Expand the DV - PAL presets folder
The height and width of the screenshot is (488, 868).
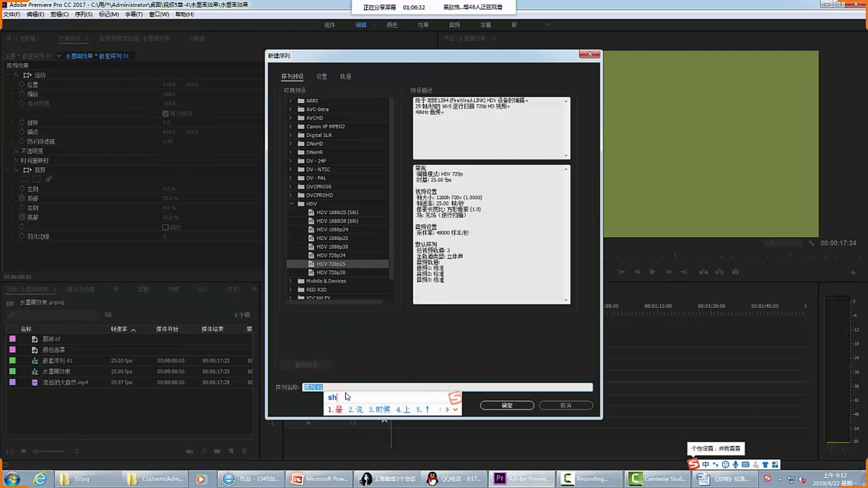click(x=291, y=178)
